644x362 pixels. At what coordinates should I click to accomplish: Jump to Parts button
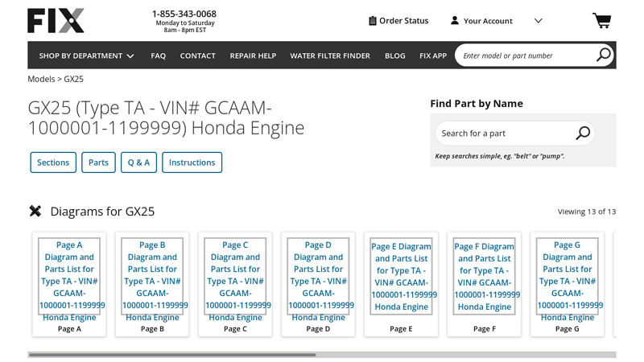point(98,162)
